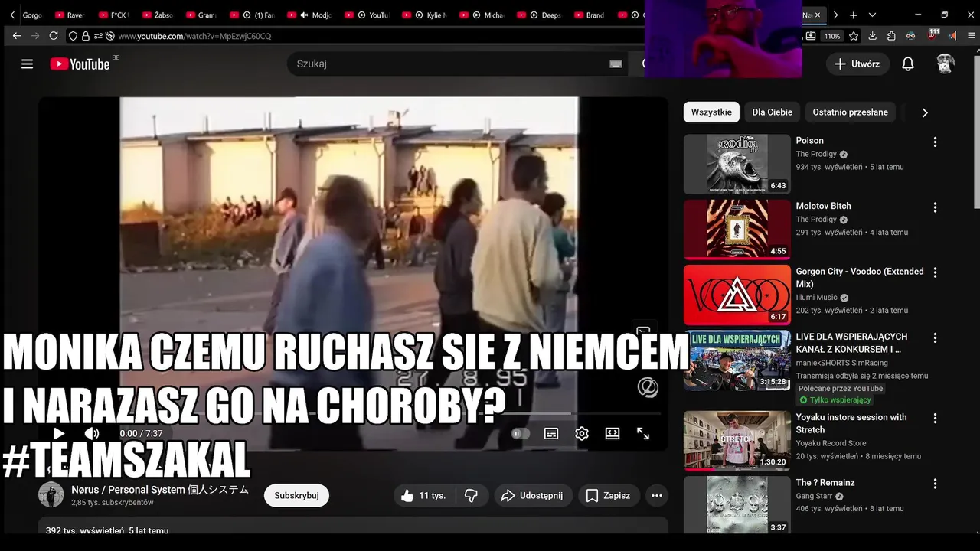The image size is (980, 551).
Task: Show more filter chips with arrow
Action: coord(925,112)
